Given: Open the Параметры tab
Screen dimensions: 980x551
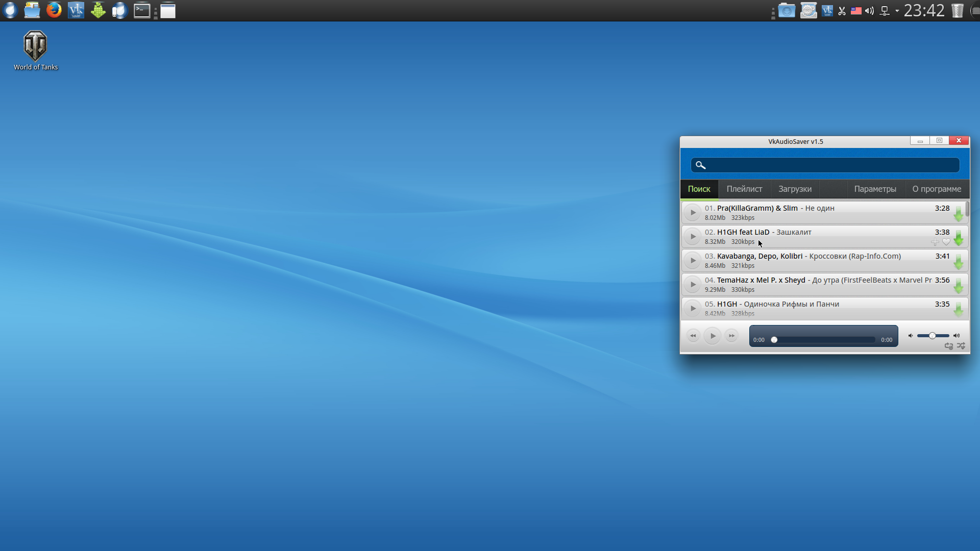Looking at the screenshot, I should [875, 189].
